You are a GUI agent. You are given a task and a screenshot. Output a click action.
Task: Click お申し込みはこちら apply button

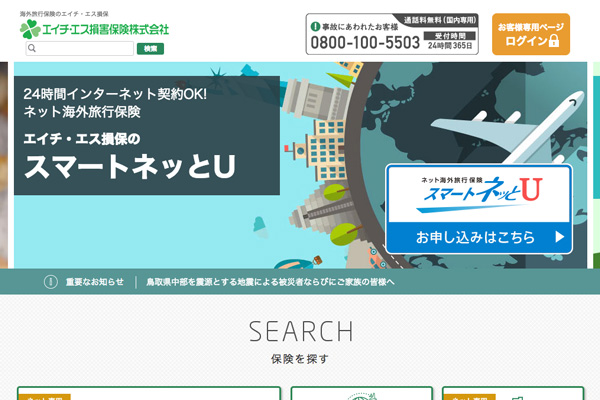(479, 237)
